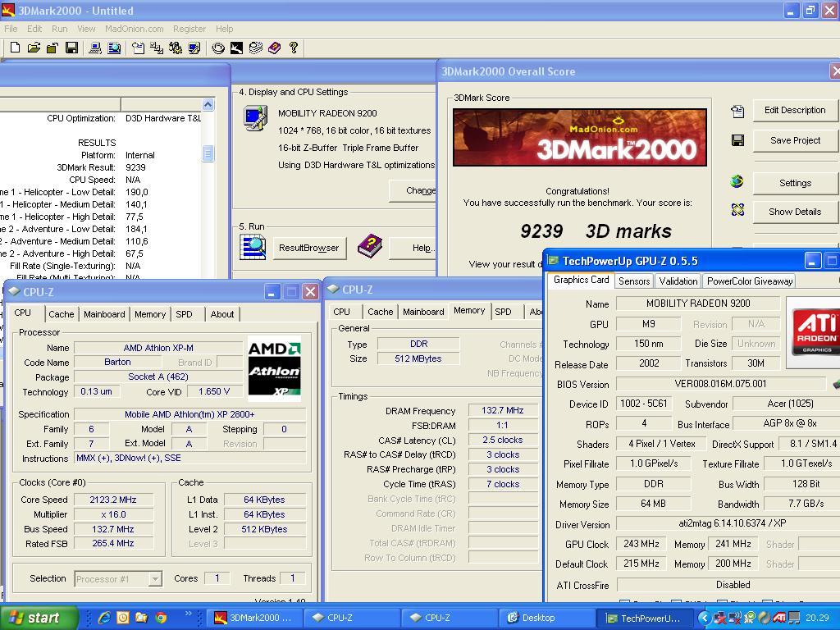Select About tab in left CPU-Z window
Viewport: 840px width, 630px height.
pyautogui.click(x=221, y=314)
